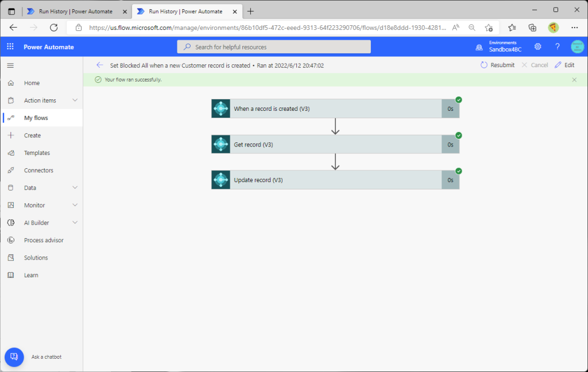Click the Power Automate title link

tap(49, 47)
